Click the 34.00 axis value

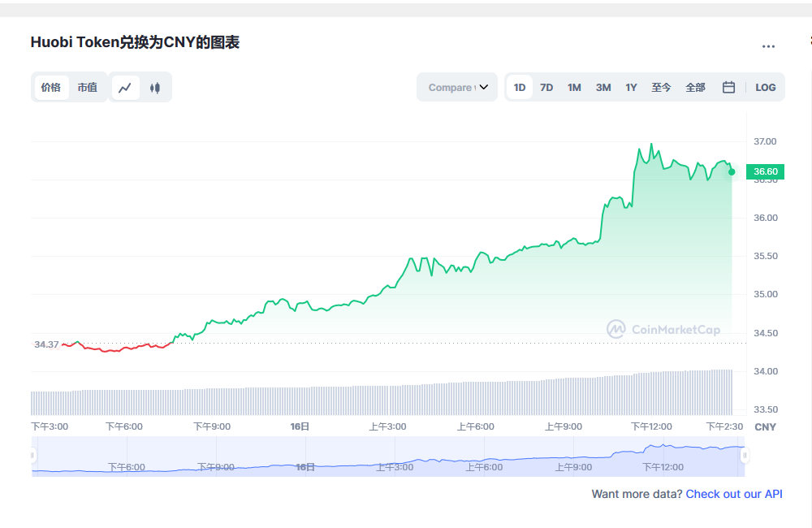(766, 371)
